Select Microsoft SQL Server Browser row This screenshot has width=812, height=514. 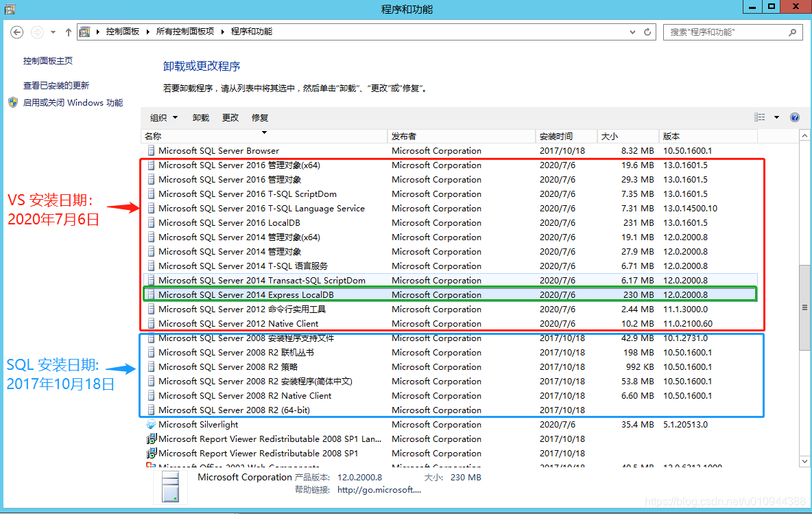[449, 151]
